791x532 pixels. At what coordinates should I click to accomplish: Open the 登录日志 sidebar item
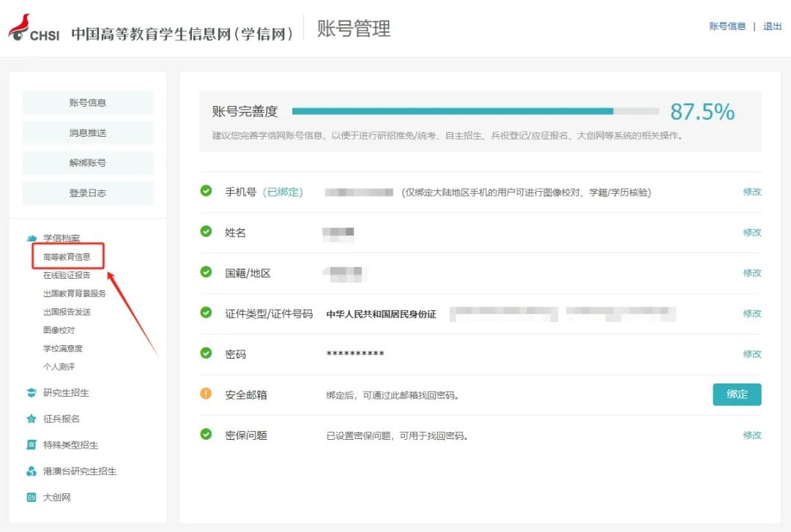(x=88, y=193)
